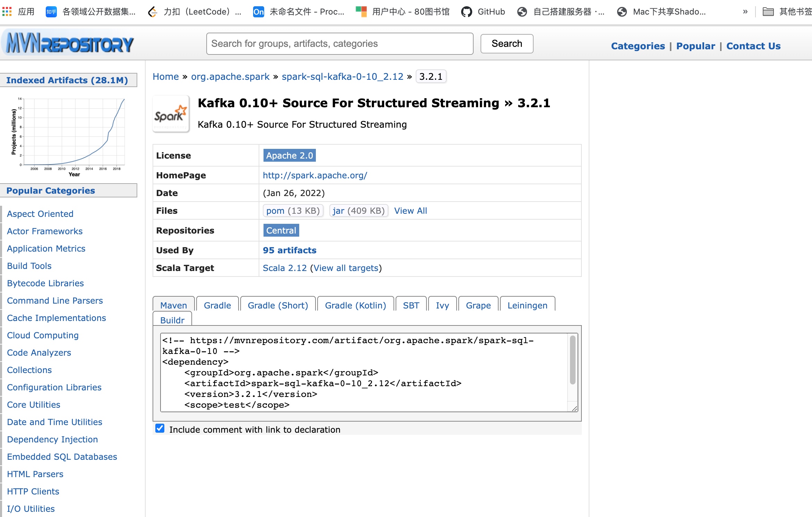812x517 pixels.
Task: Open the self-hosted server bookmark
Action: [561, 12]
